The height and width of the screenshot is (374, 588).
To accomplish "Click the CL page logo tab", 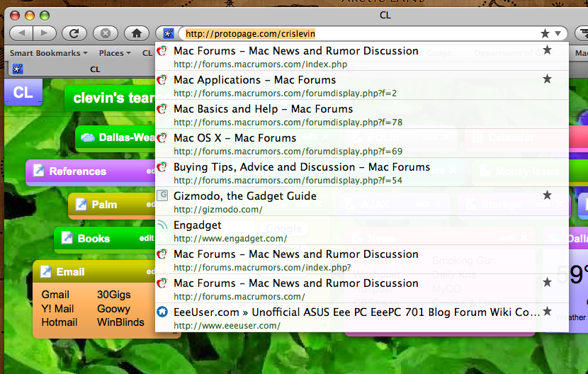I will pyautogui.click(x=23, y=93).
